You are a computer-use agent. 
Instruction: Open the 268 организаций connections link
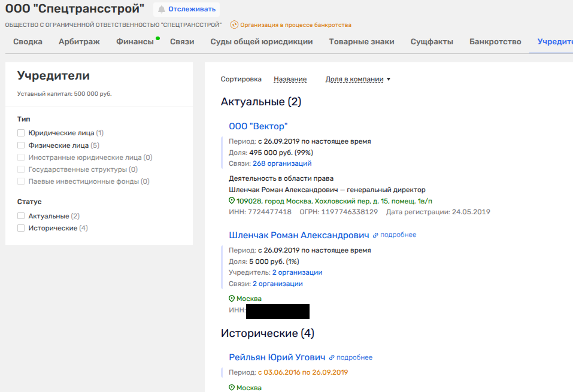tap(282, 163)
